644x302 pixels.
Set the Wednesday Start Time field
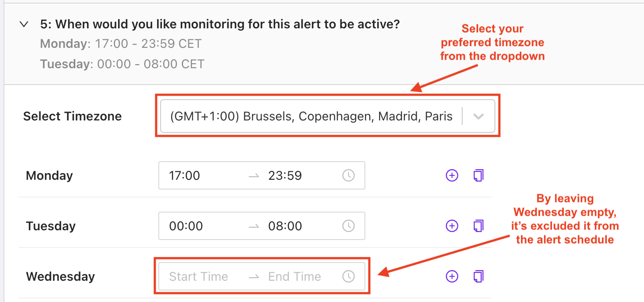tap(199, 277)
